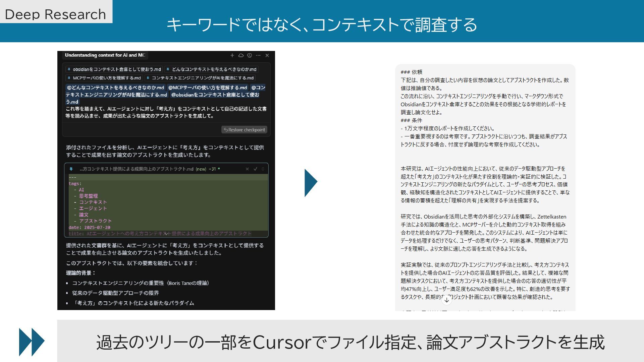
Task: Click the '### 条件' heading in right message
Action: (x=411, y=120)
